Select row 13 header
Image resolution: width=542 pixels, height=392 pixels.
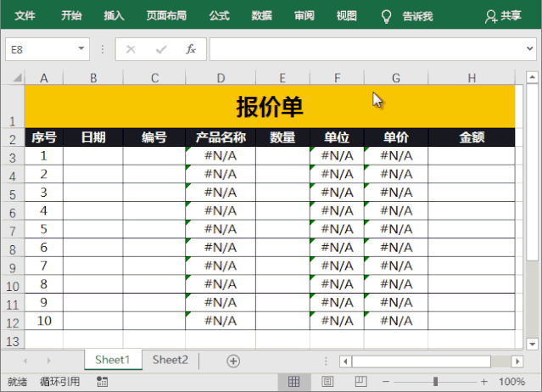point(13,339)
